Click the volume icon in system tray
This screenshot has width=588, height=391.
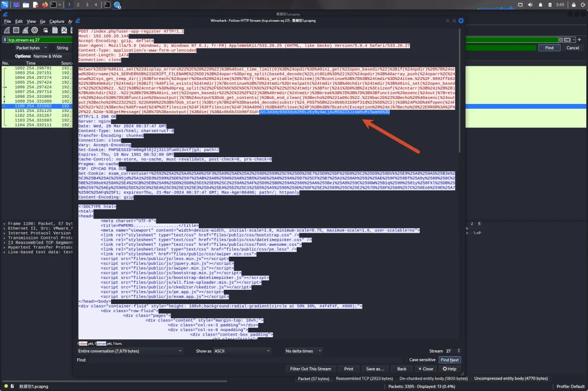530,5
